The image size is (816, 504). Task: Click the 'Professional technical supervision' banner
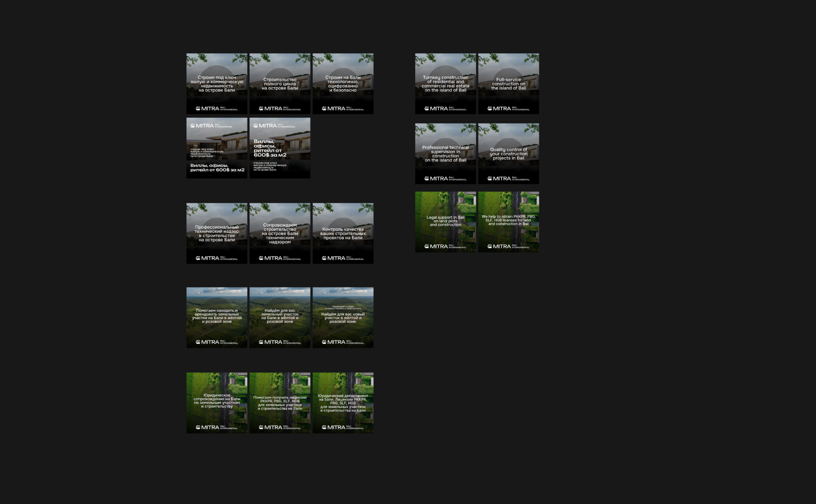point(445,154)
